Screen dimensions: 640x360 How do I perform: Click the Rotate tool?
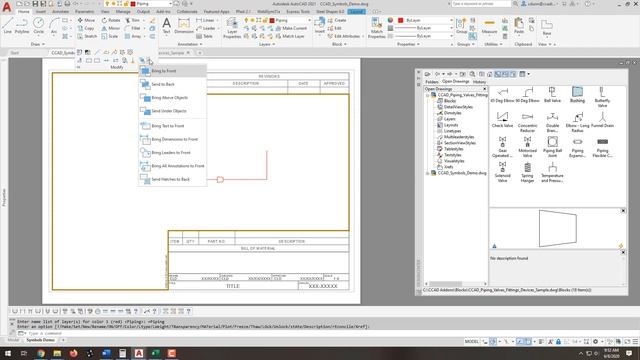(111, 20)
